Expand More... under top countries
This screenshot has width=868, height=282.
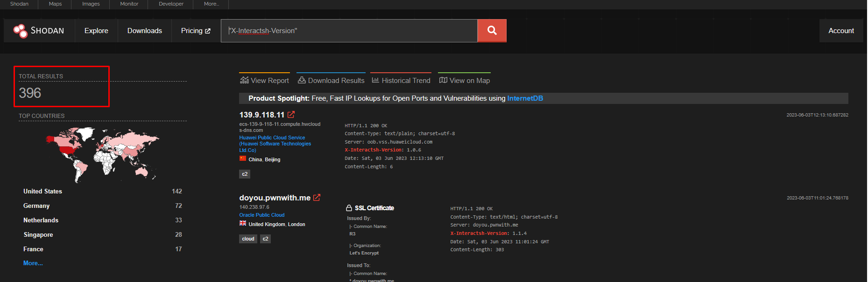click(33, 263)
